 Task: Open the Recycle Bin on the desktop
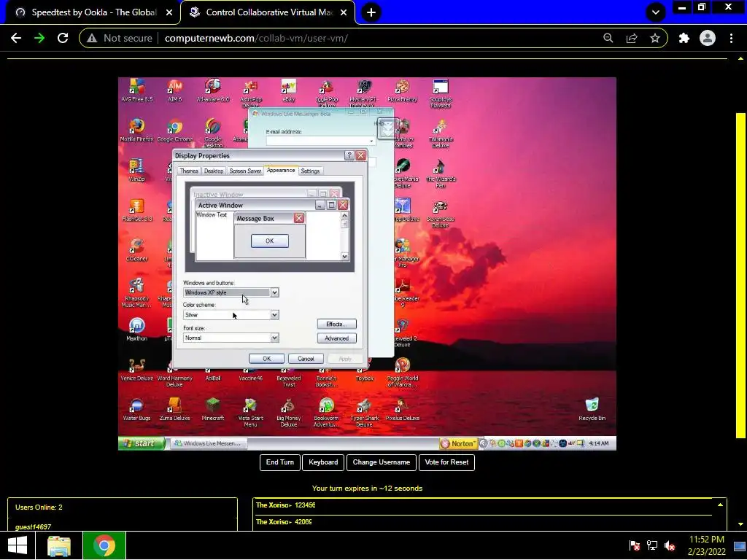(x=592, y=410)
